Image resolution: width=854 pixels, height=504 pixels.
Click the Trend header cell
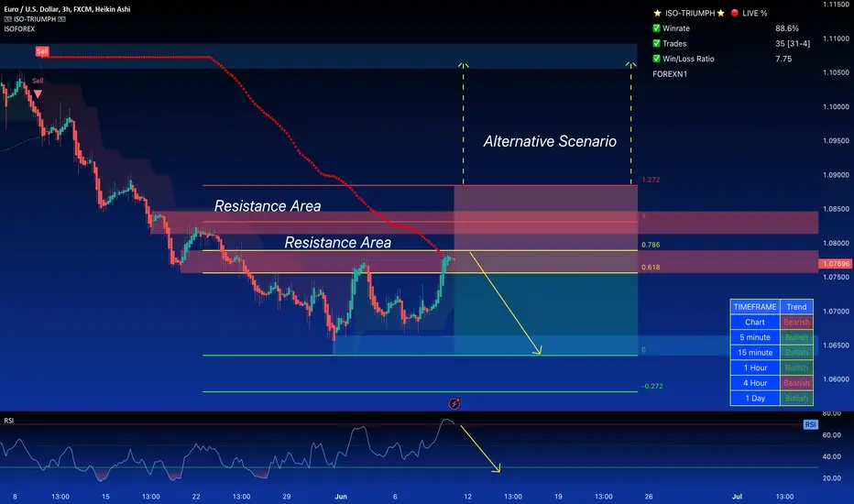click(x=796, y=307)
